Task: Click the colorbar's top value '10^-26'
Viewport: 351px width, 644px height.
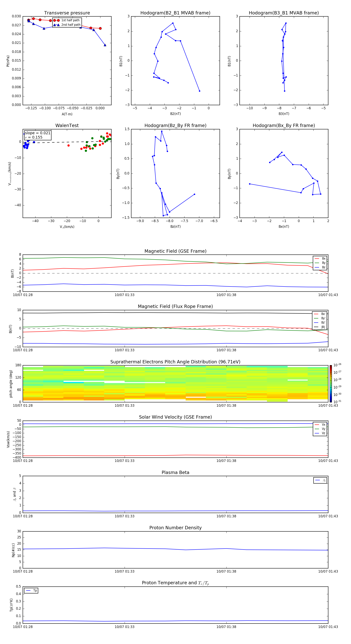Action: click(337, 365)
